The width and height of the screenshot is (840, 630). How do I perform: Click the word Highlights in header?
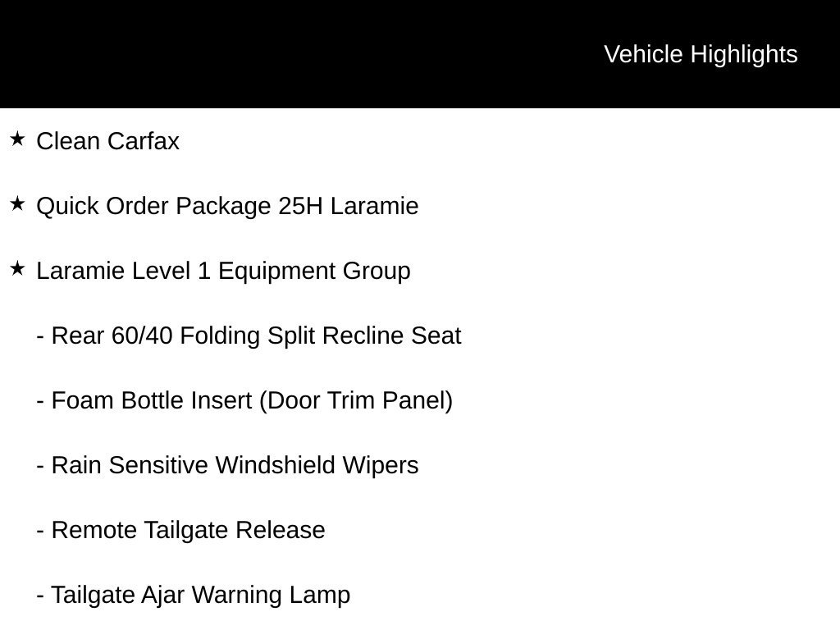click(744, 55)
